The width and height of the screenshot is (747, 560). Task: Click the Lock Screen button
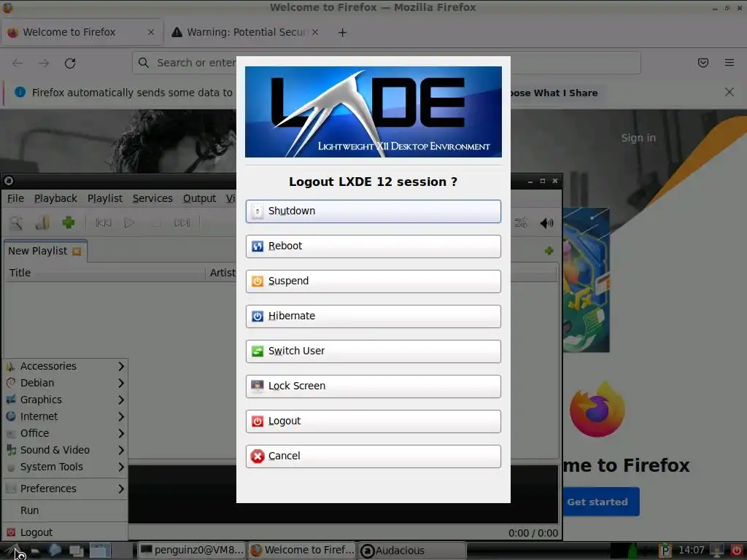(x=373, y=386)
